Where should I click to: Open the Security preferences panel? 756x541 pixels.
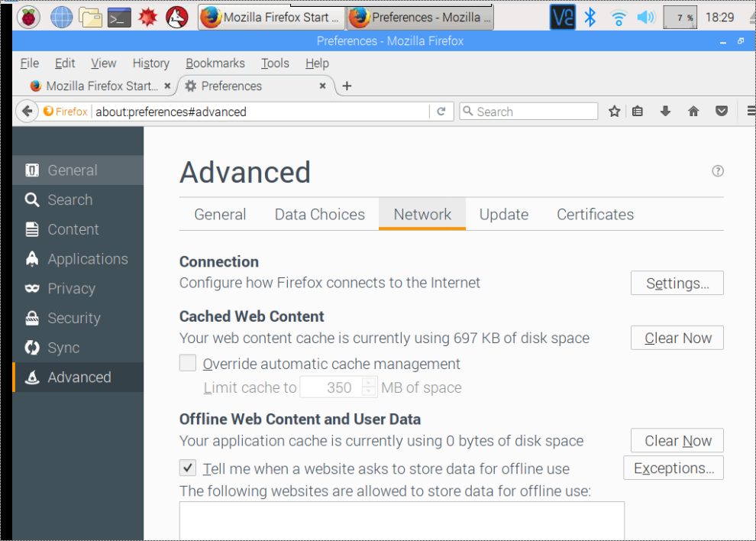point(72,318)
